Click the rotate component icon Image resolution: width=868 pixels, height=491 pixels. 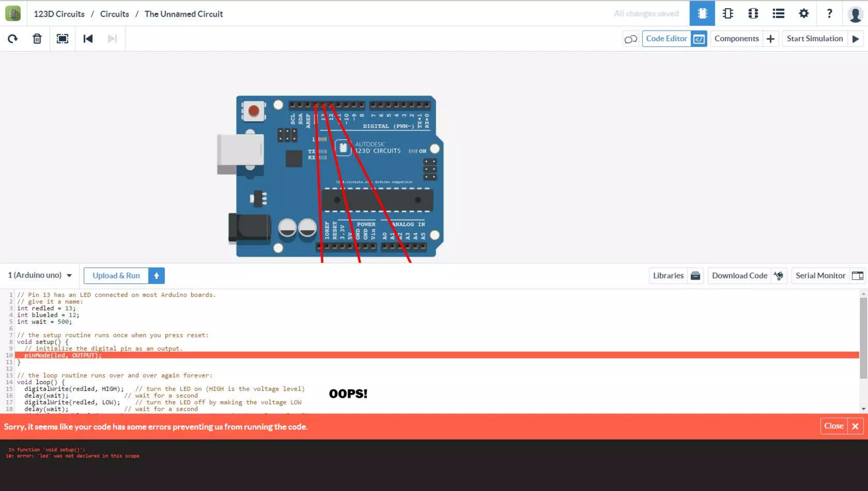13,39
